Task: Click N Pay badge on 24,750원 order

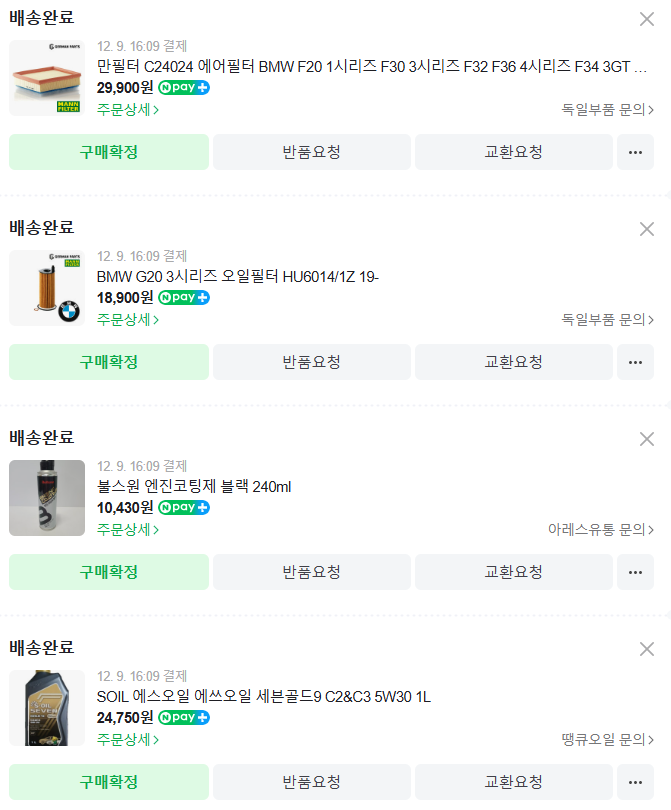Action: click(184, 718)
